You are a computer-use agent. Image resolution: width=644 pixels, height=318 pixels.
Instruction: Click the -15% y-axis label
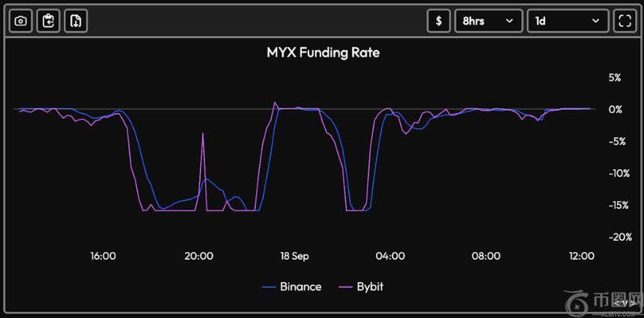[619, 205]
